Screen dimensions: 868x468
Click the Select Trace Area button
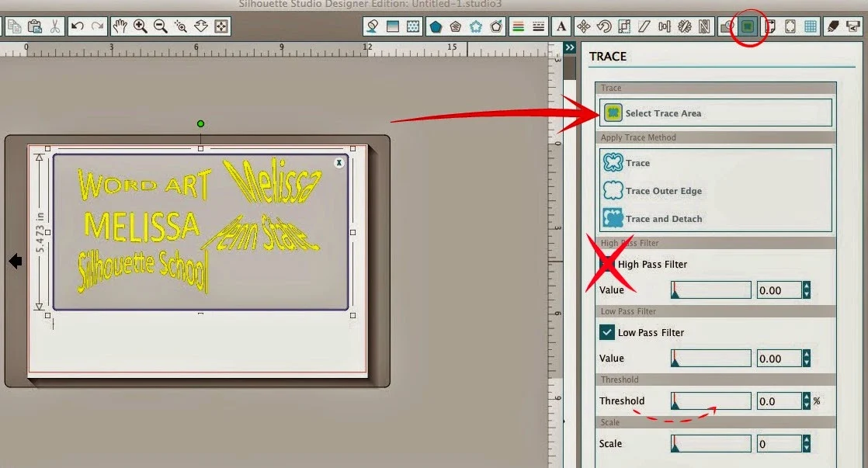pos(715,113)
